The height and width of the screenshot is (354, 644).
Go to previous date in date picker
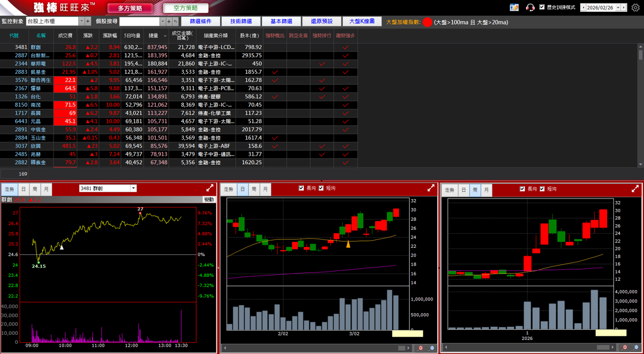click(x=583, y=7)
